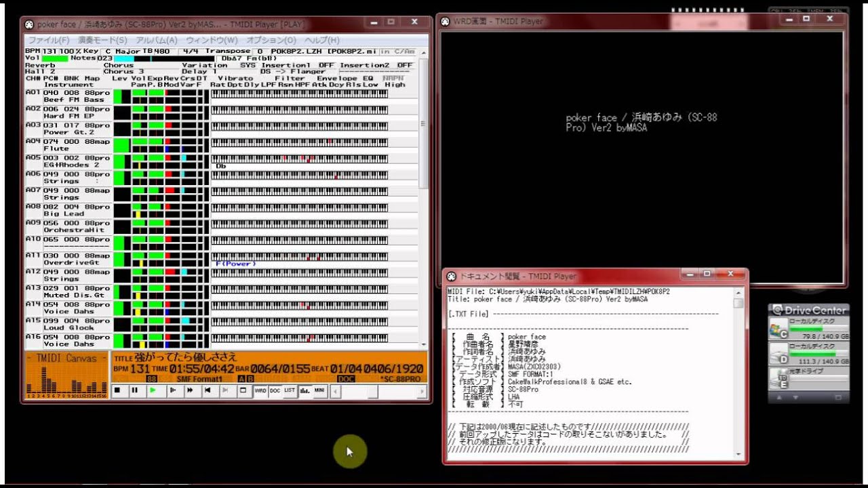Click document viewer scrollbar down arrow
Viewport: 868px width, 488px height.
tap(738, 455)
